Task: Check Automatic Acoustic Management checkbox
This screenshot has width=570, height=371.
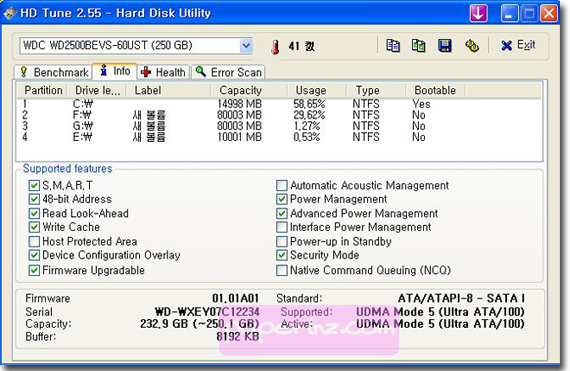Action: (282, 186)
